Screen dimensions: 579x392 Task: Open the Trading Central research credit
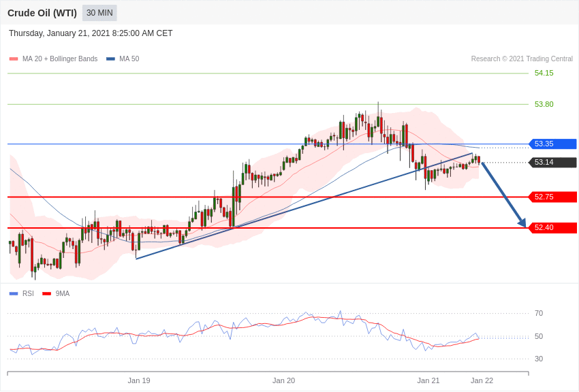[x=522, y=59]
